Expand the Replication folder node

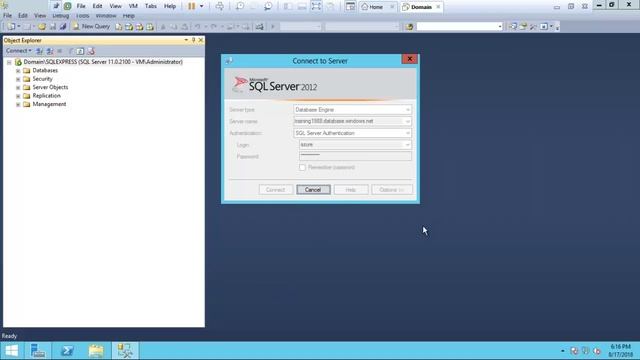[18, 96]
